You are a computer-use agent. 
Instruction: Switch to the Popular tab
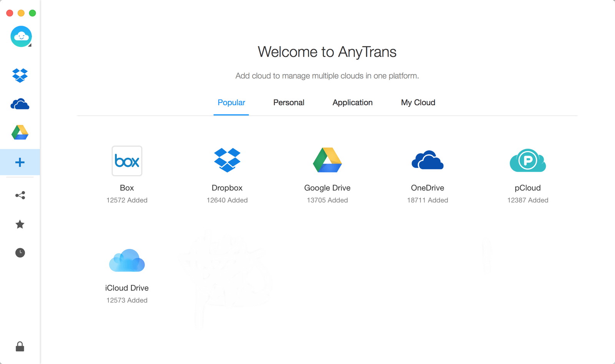(x=231, y=103)
